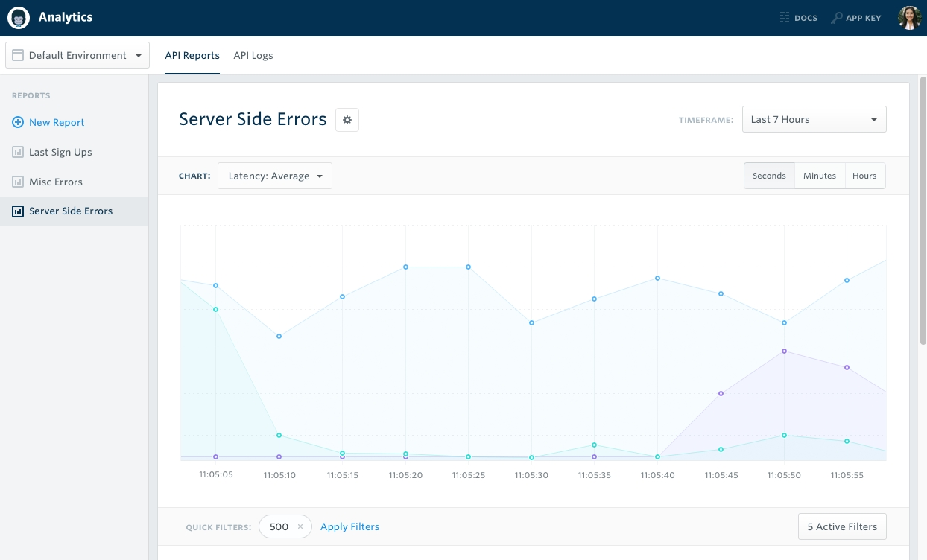
Task: Expand the Default Environment dropdown
Action: 77,55
